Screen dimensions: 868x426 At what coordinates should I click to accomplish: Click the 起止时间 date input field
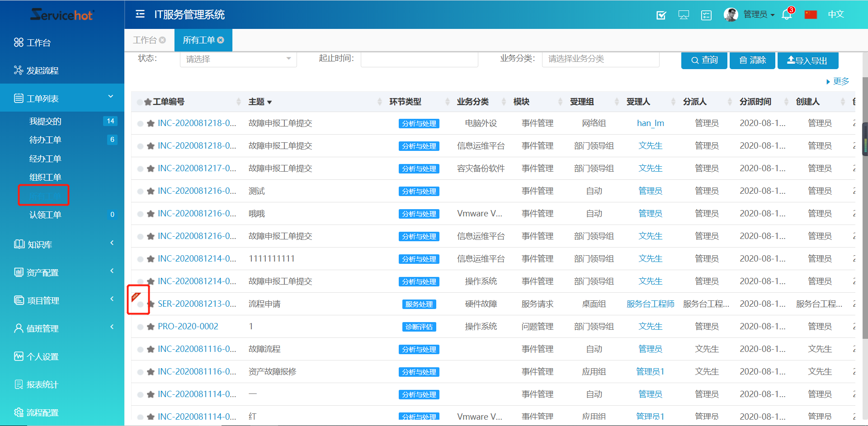[420, 59]
